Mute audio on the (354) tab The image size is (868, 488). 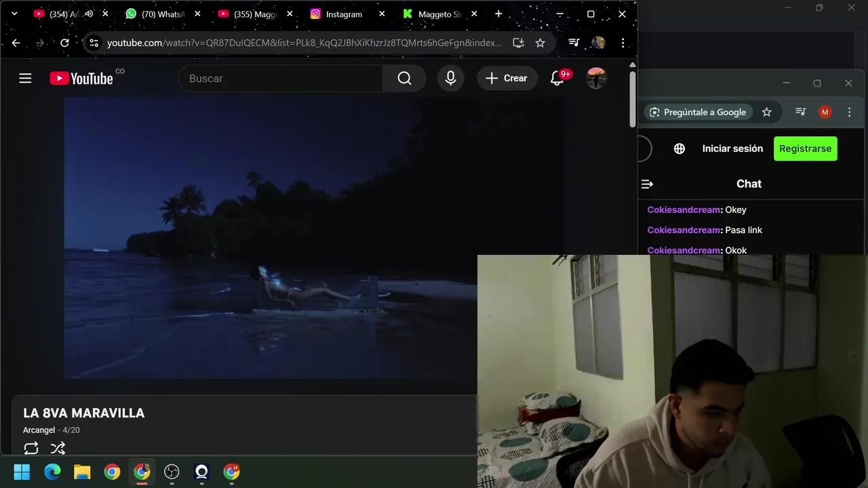89,14
